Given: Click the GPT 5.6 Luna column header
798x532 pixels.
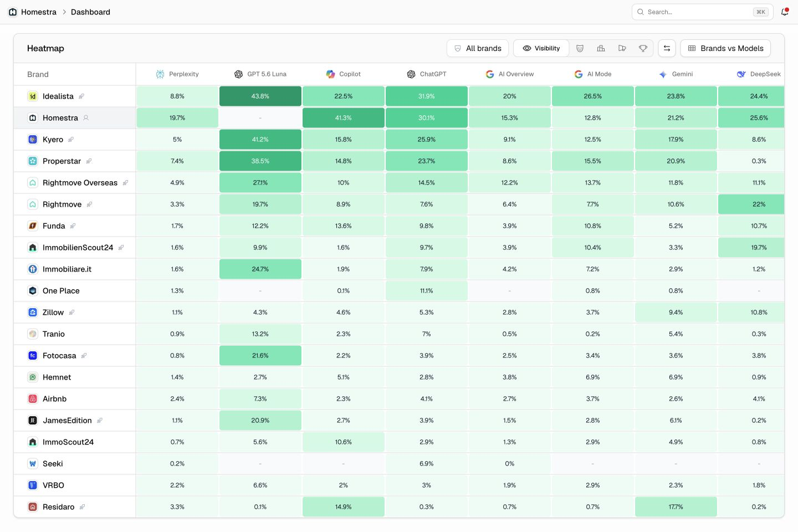Looking at the screenshot, I should (260, 74).
